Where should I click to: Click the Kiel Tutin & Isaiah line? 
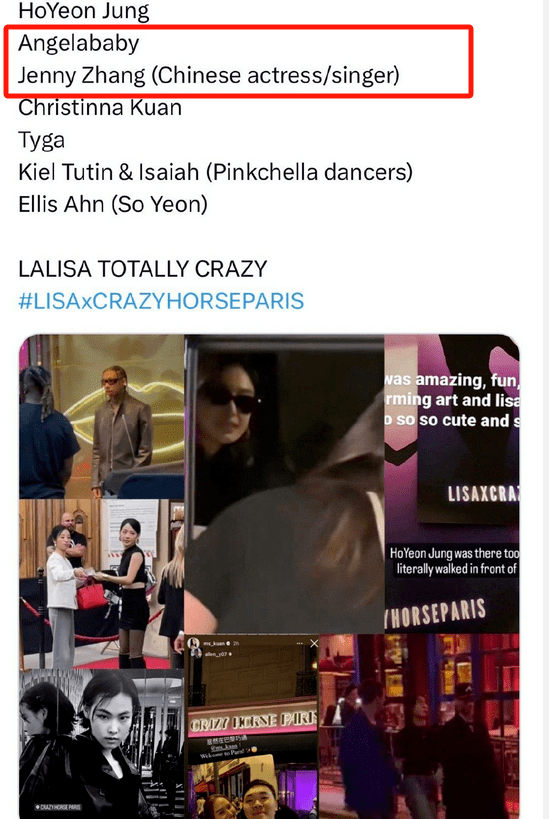coord(216,172)
